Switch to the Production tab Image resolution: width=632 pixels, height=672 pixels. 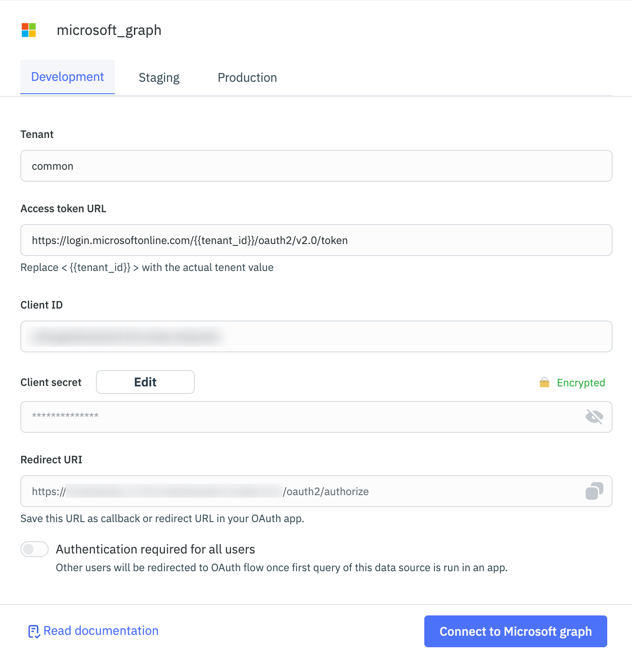click(x=247, y=77)
